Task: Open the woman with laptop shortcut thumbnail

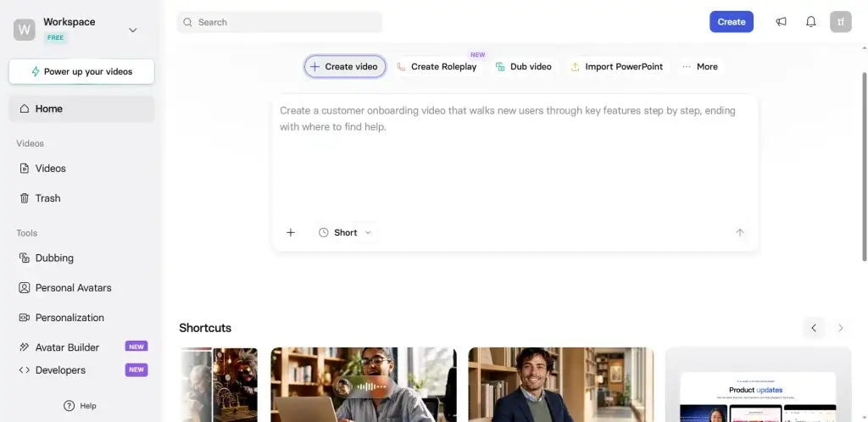Action: 364,385
